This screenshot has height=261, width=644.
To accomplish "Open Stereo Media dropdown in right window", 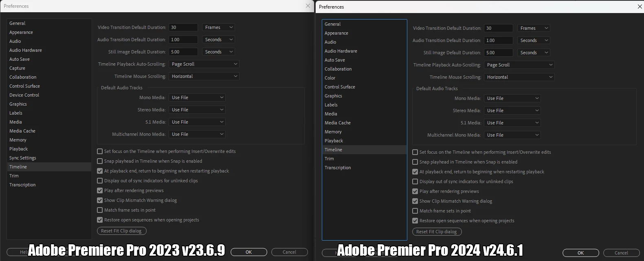I will (512, 111).
